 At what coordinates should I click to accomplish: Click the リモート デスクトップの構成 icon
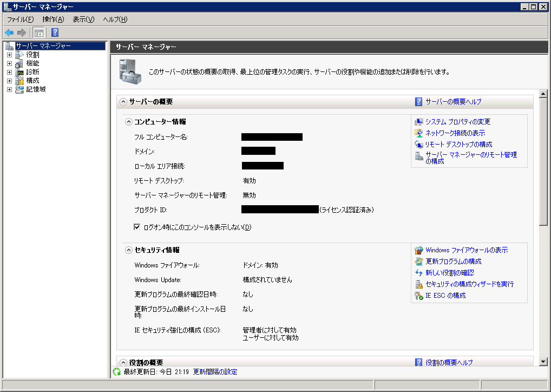[x=418, y=144]
